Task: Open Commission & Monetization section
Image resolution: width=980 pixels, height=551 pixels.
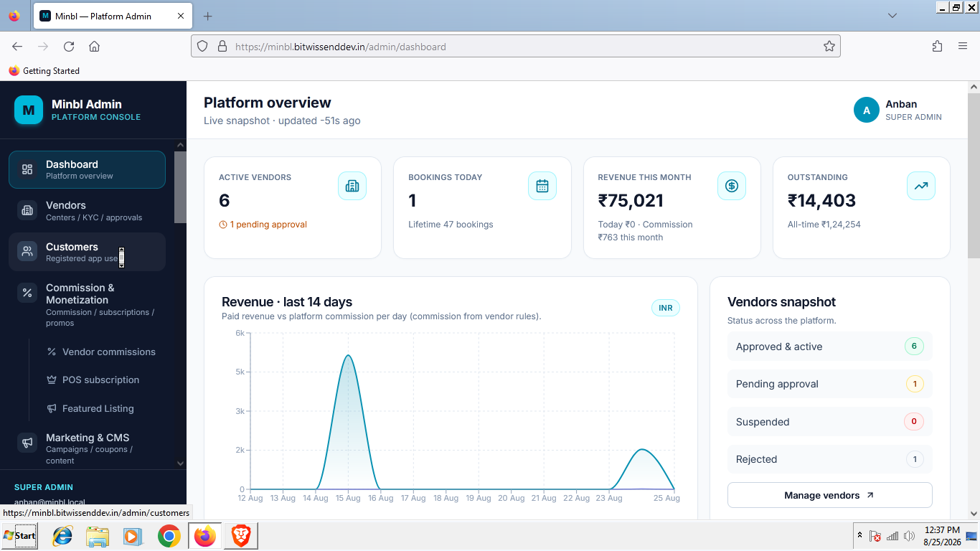Action: [x=87, y=306]
